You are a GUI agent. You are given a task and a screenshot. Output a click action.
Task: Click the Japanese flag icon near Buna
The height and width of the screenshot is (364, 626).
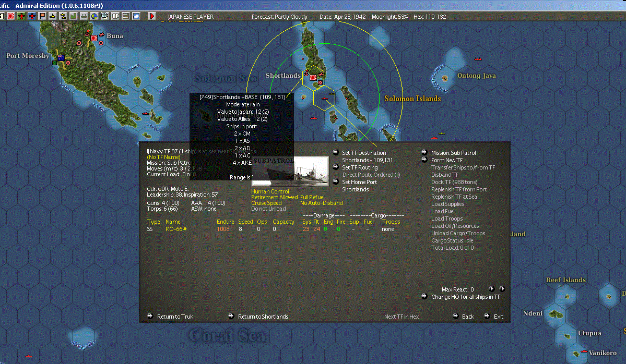click(94, 38)
